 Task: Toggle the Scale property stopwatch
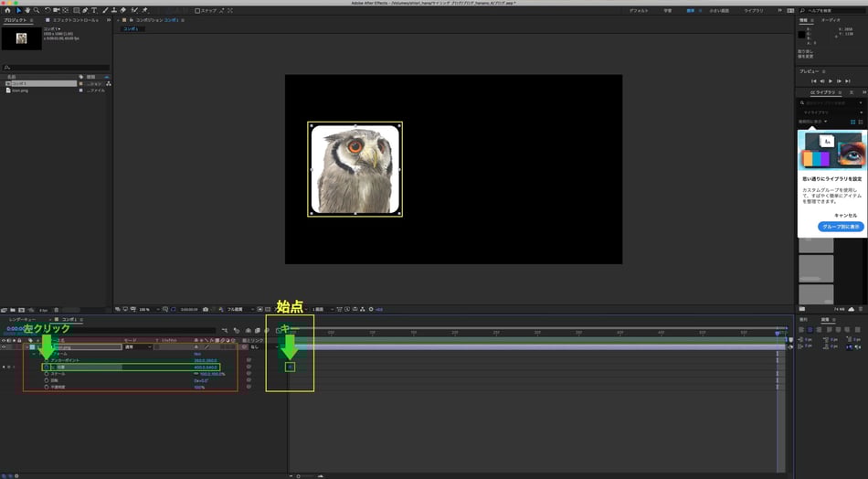[x=46, y=374]
